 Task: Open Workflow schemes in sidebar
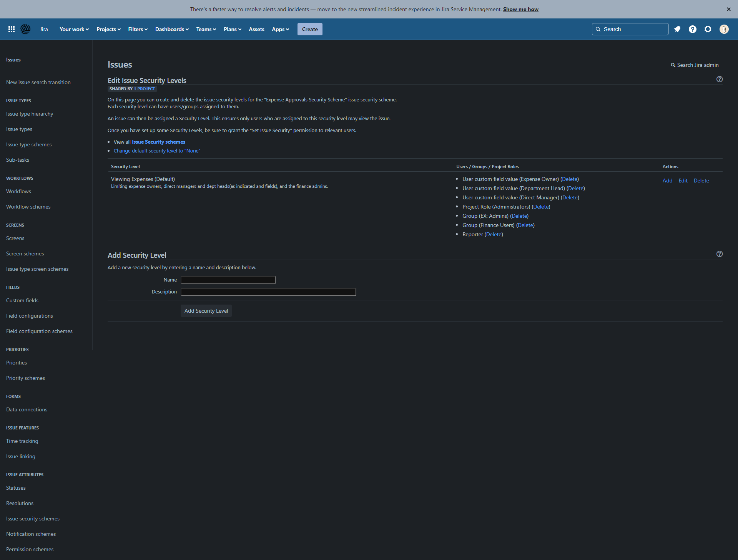(x=28, y=207)
